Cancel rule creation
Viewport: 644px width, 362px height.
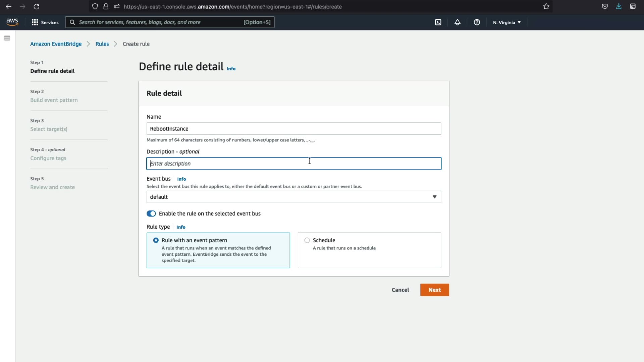click(x=400, y=290)
